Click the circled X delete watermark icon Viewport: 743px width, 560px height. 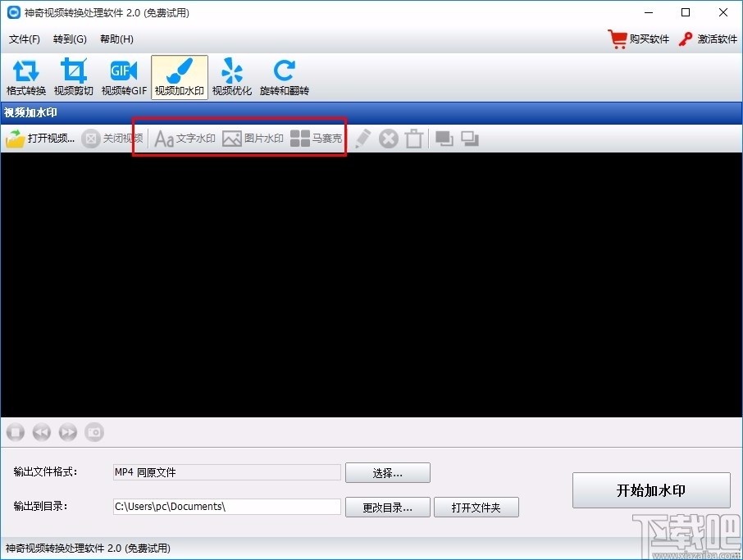389,139
